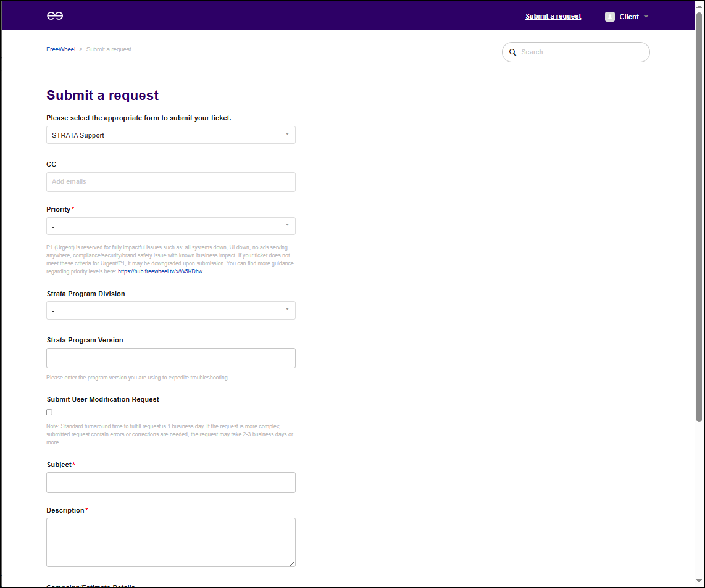Screen dimensions: 705x588
Task: Click the 'Description' field label
Action: pyautogui.click(x=65, y=511)
